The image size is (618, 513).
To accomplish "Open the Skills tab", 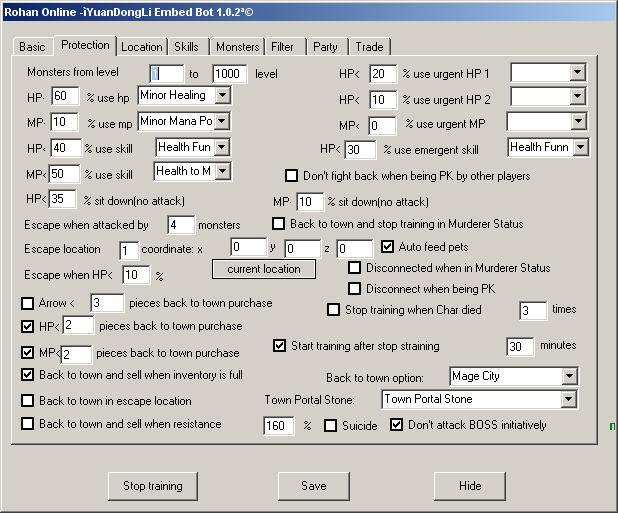I will (x=186, y=47).
